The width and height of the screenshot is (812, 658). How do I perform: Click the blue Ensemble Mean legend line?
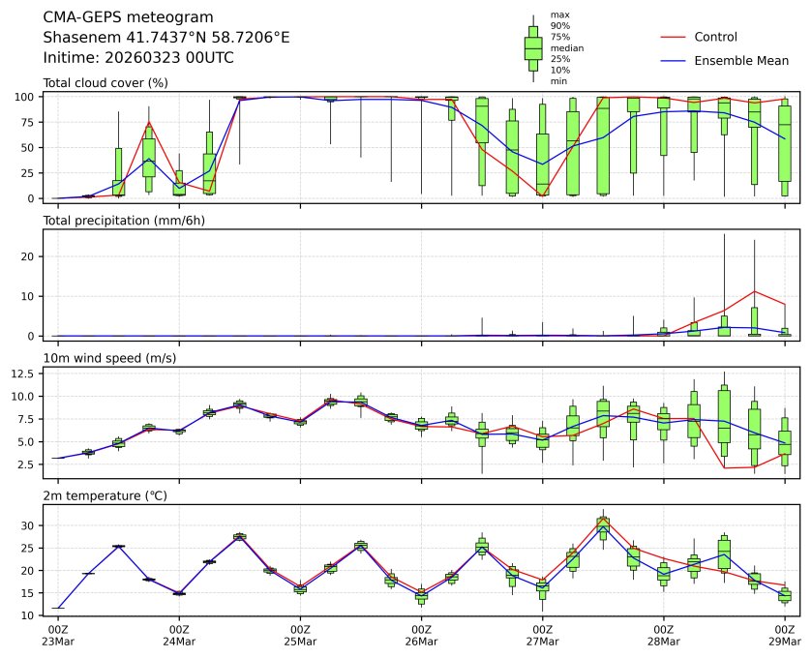click(673, 61)
